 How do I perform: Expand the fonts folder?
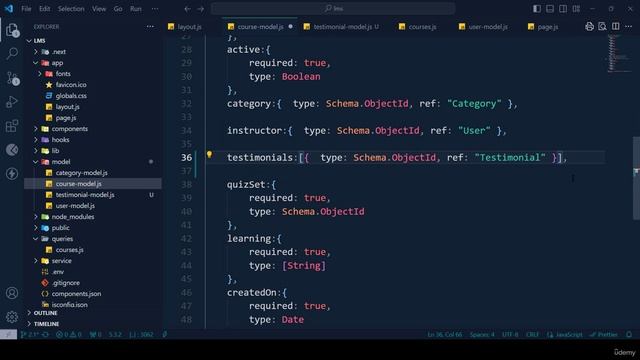40,74
